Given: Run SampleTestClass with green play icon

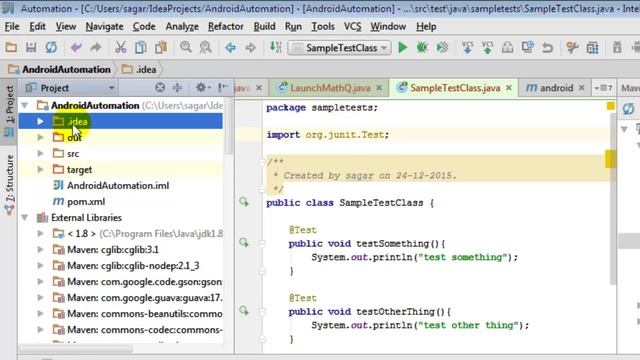Looking at the screenshot, I should point(402,48).
